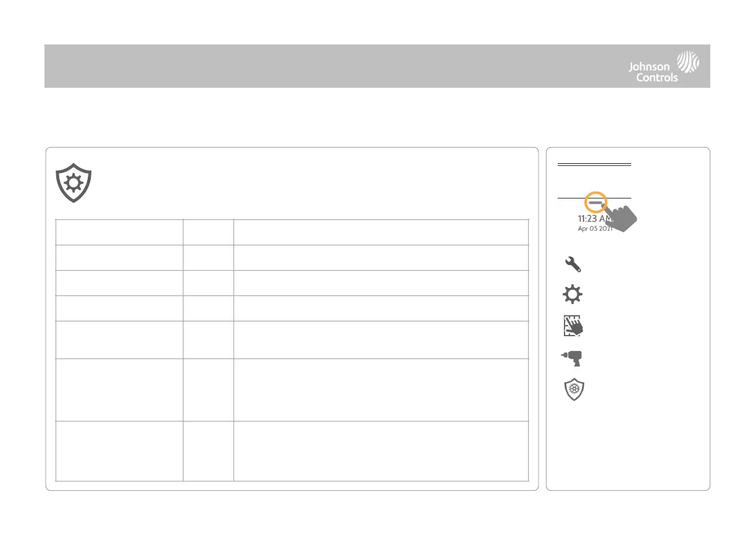Image resolution: width=756 pixels, height=534 pixels.
Task: Click the Johnson Controls logo
Action: [x=664, y=66]
